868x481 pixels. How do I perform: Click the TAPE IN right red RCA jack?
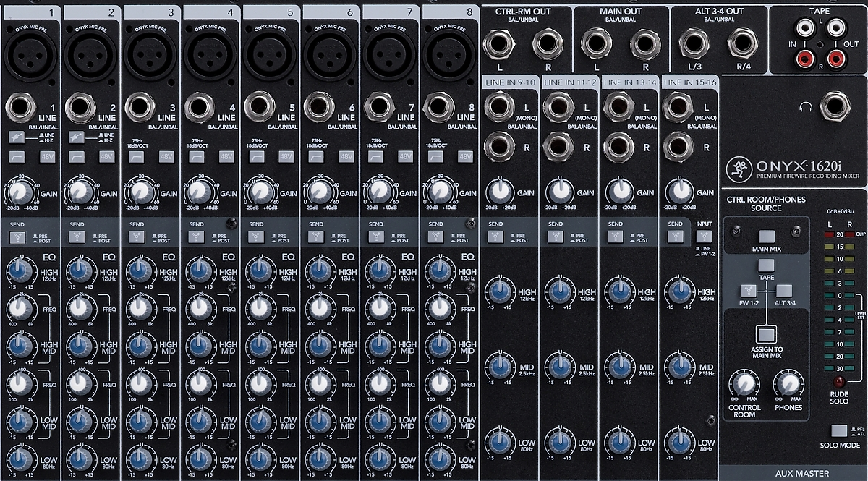(805, 59)
